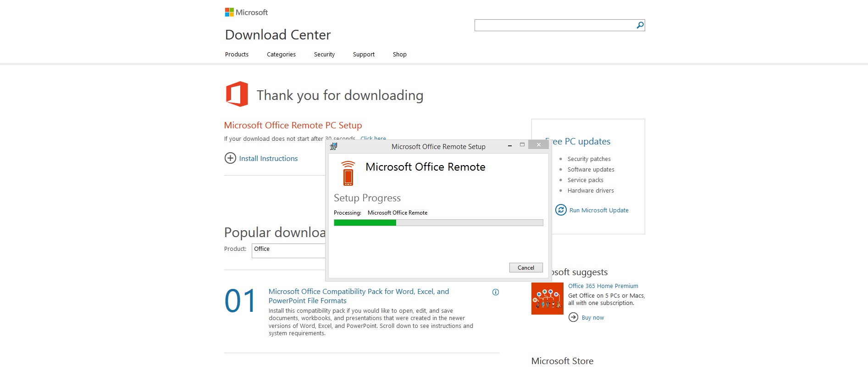Click the Microsoft logo at top
Screen dimensions: 868x371
[x=246, y=12]
